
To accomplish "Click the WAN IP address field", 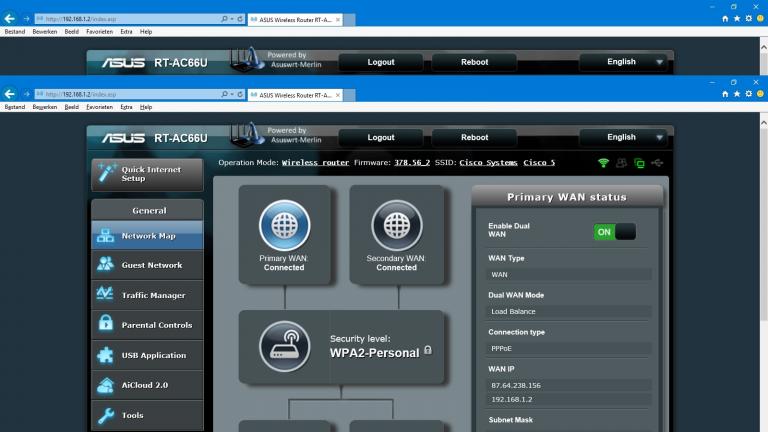I will (569, 385).
